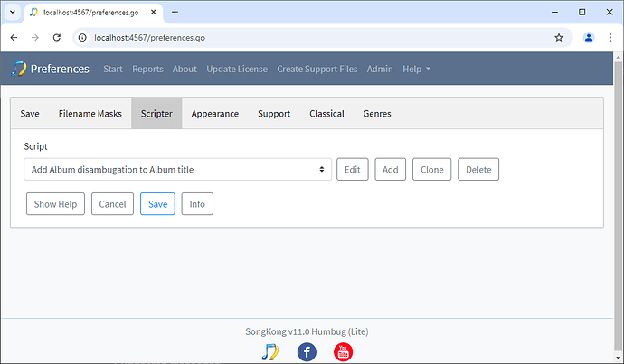Expand the Script selection dropdown
This screenshot has width=624, height=364.
(177, 169)
